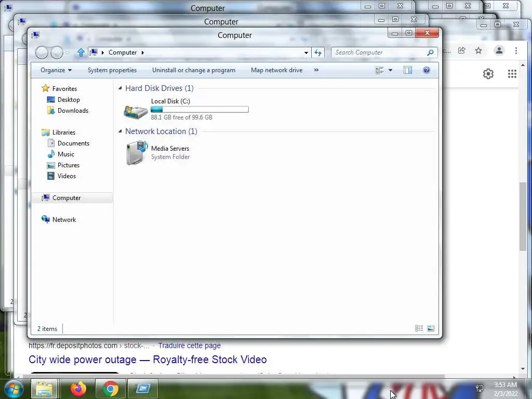Click Map network drive command
Image resolution: width=532 pixels, height=399 pixels.
coord(276,70)
